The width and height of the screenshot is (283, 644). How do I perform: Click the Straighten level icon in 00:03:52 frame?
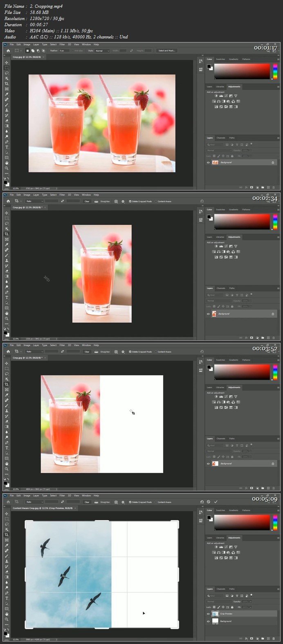[96, 352]
